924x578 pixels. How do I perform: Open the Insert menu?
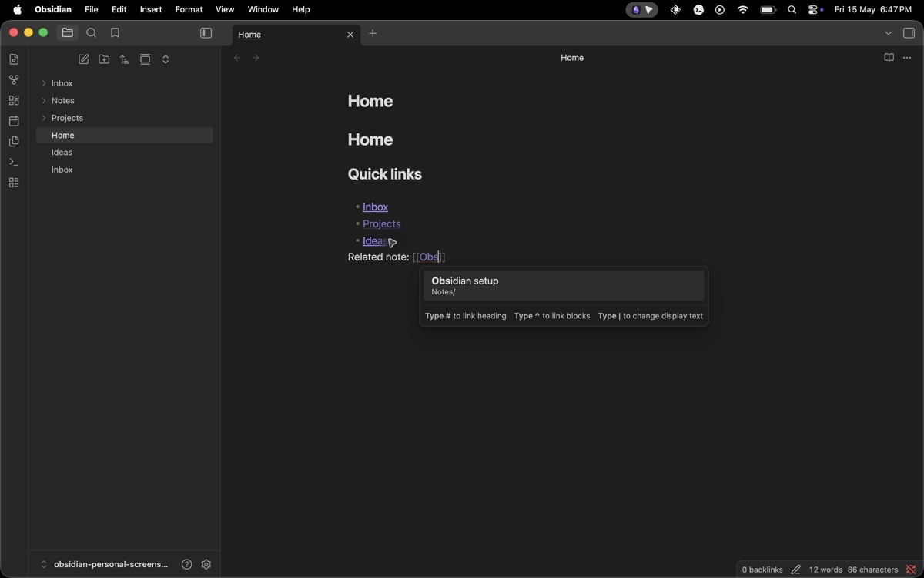tap(151, 10)
